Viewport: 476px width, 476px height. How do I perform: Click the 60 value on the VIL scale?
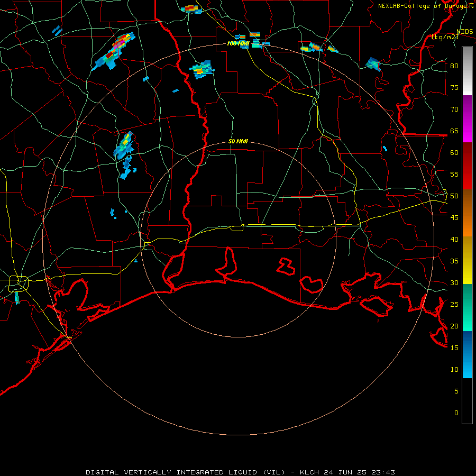click(x=454, y=153)
